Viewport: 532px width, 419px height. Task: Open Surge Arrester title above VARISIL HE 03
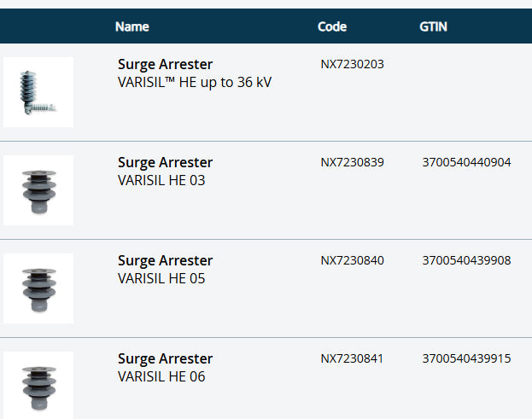click(x=166, y=163)
